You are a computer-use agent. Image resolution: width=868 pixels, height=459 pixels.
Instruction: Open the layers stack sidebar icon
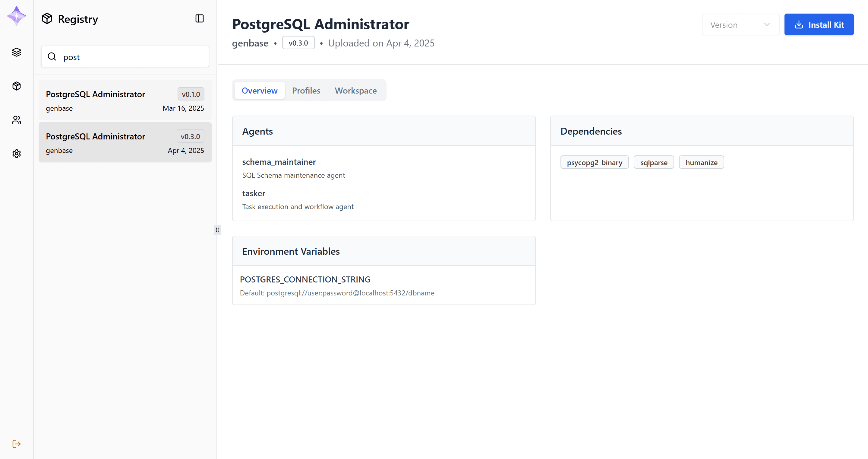[x=17, y=52]
